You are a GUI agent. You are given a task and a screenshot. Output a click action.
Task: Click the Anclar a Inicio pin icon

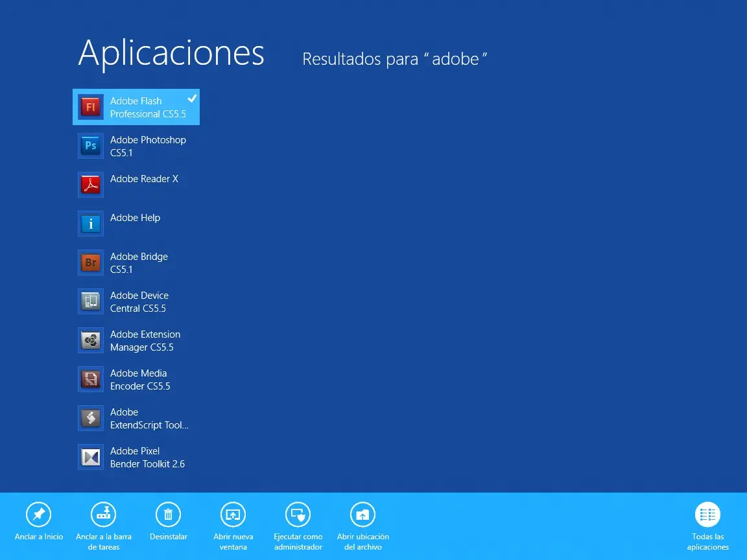point(39,514)
